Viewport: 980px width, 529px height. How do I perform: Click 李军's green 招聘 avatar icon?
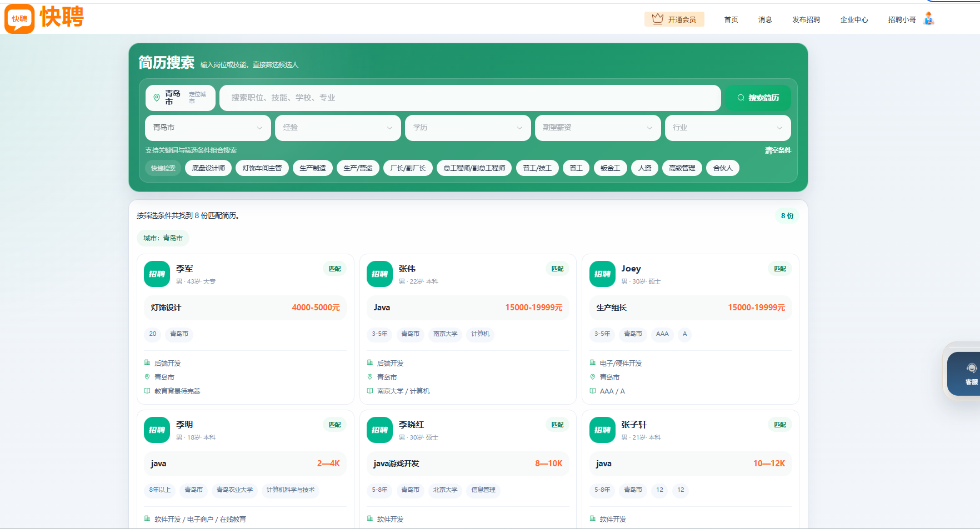157,274
